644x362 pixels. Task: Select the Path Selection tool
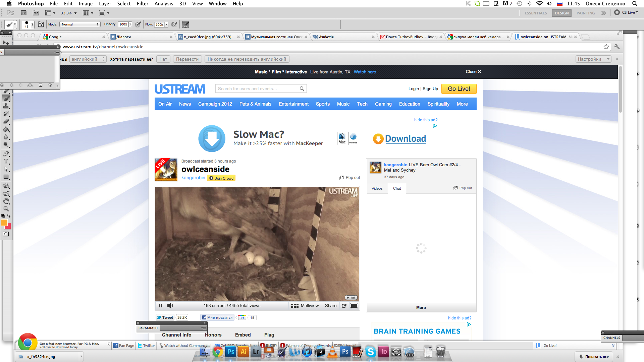tap(6, 169)
